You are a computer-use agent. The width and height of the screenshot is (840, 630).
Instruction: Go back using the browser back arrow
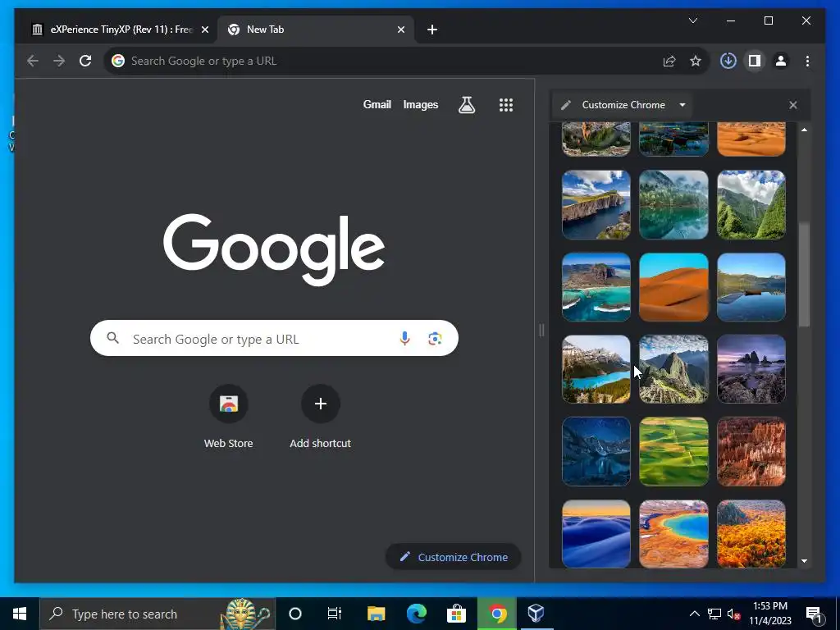pos(33,61)
